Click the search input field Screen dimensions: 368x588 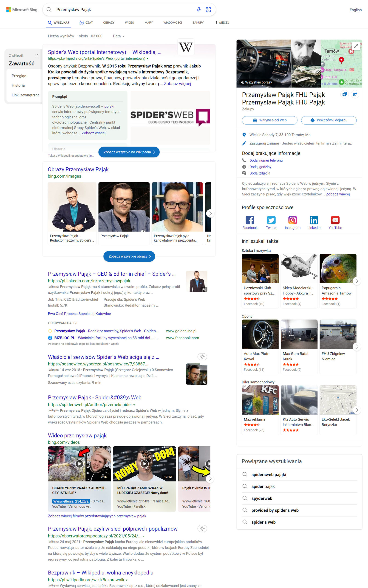tap(124, 9)
